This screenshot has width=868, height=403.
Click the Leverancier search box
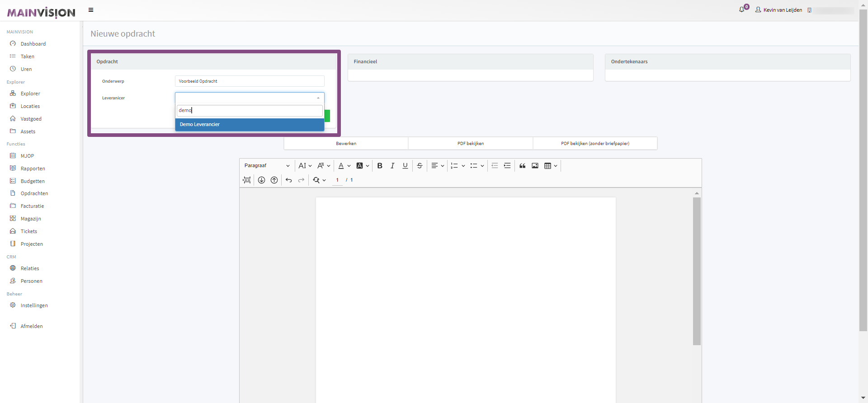(250, 110)
